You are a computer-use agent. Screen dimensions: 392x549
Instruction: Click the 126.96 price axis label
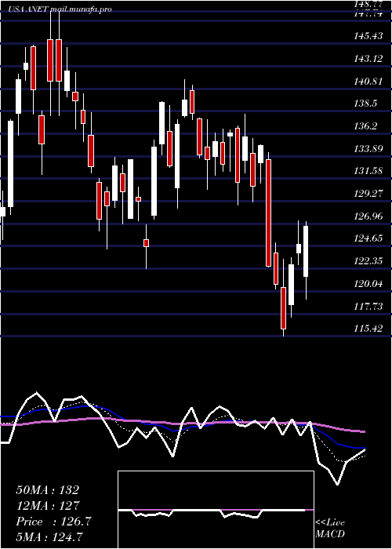[x=369, y=216]
